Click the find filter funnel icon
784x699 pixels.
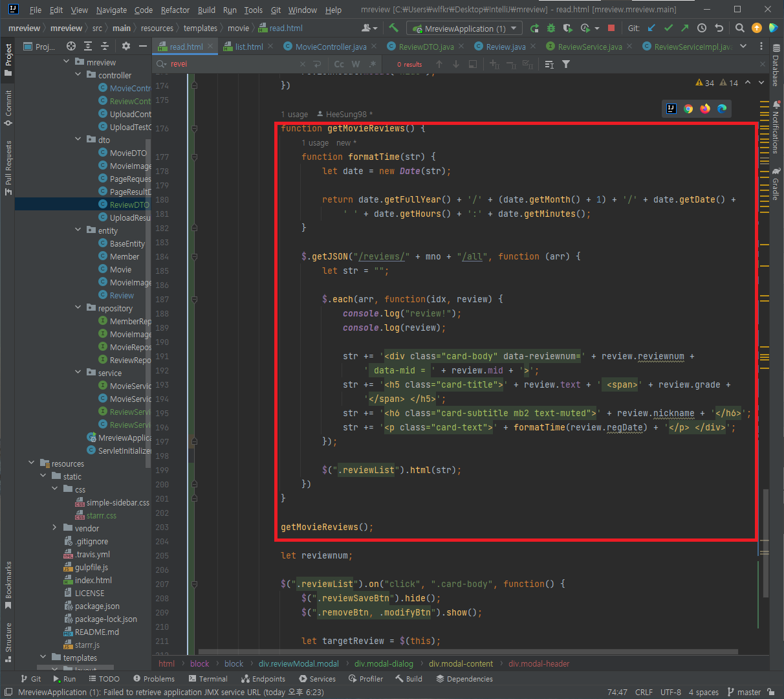pyautogui.click(x=566, y=64)
